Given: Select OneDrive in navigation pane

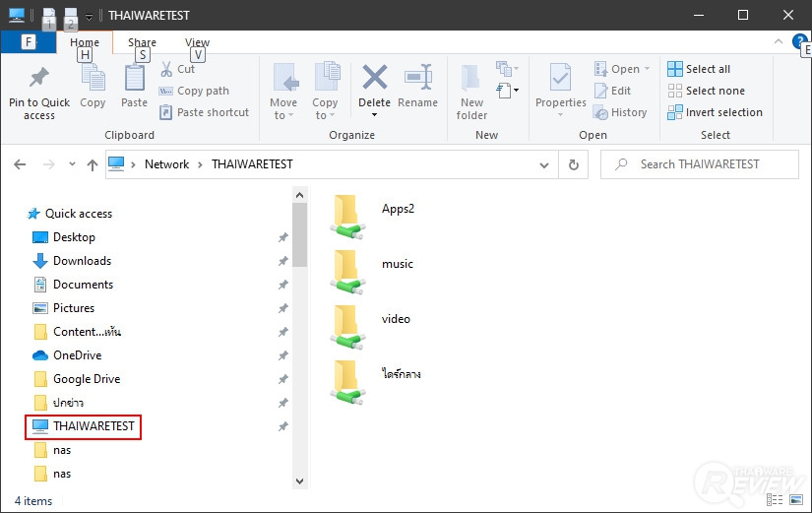Looking at the screenshot, I should click(x=67, y=355).
